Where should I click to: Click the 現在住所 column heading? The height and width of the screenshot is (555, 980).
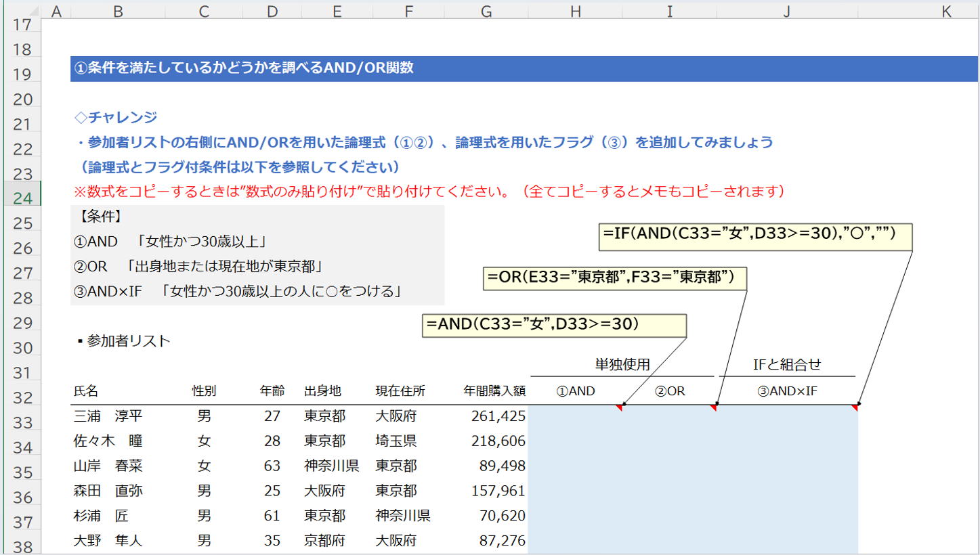(401, 391)
